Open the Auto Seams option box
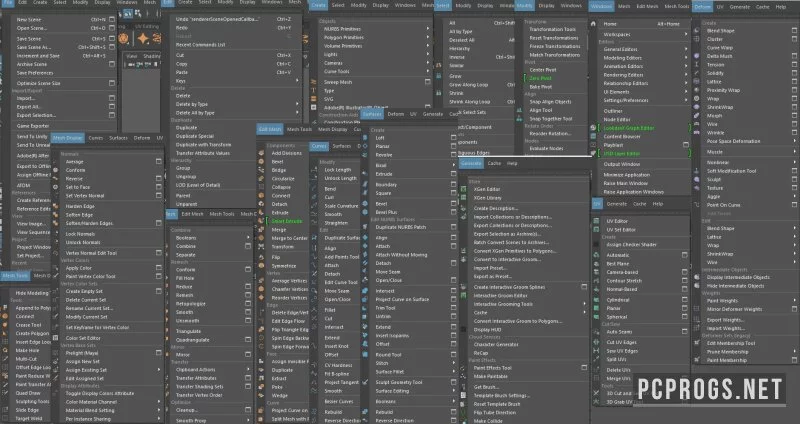800x424 pixels. [x=685, y=332]
